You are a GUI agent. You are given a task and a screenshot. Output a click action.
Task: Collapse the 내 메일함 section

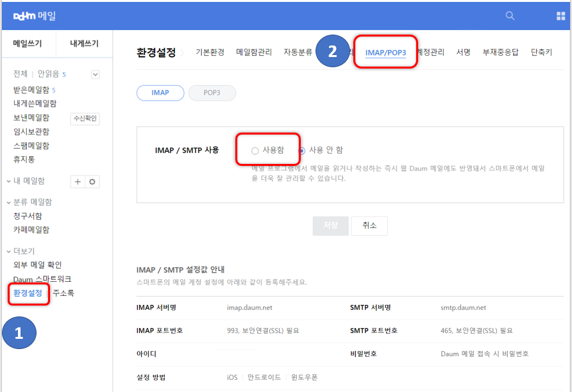9,181
